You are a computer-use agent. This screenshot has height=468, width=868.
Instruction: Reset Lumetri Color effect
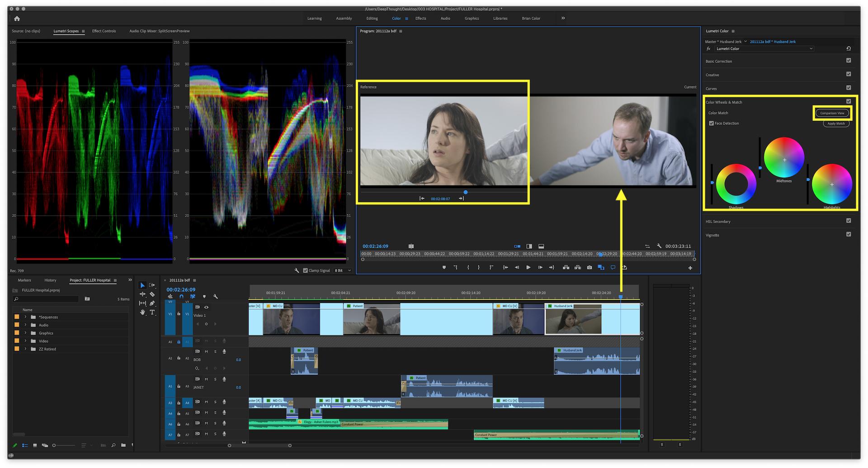[849, 48]
